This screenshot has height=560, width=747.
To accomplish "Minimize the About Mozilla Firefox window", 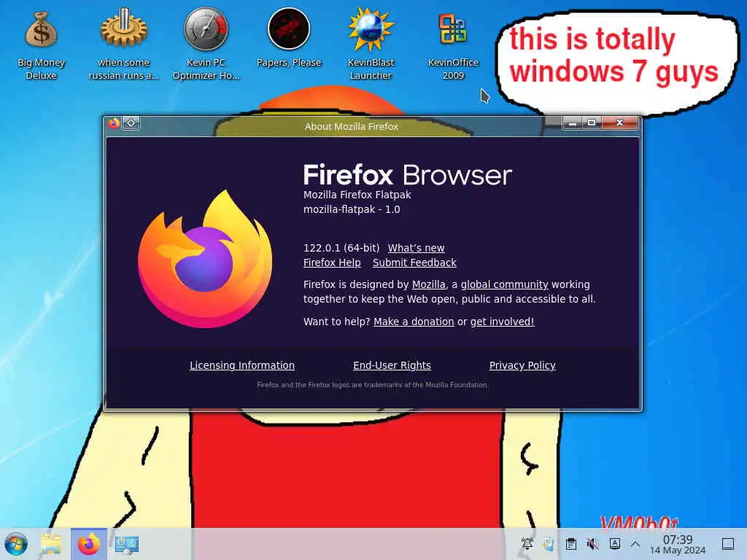I will point(572,123).
